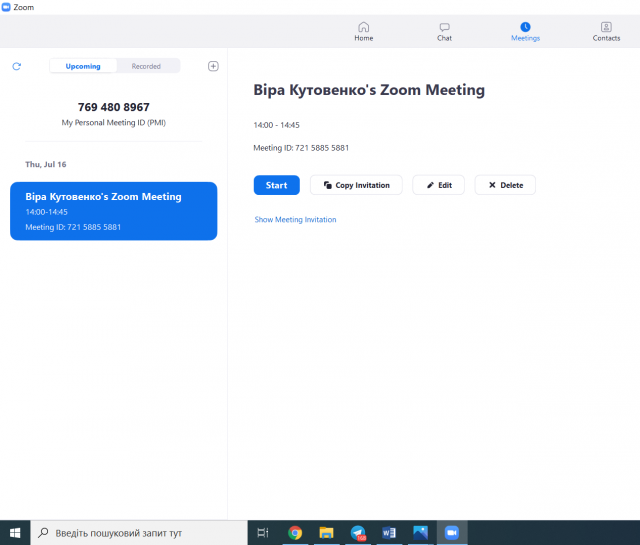The width and height of the screenshot is (640, 545).
Task: Select the Meetings tab icon
Action: pyautogui.click(x=525, y=27)
